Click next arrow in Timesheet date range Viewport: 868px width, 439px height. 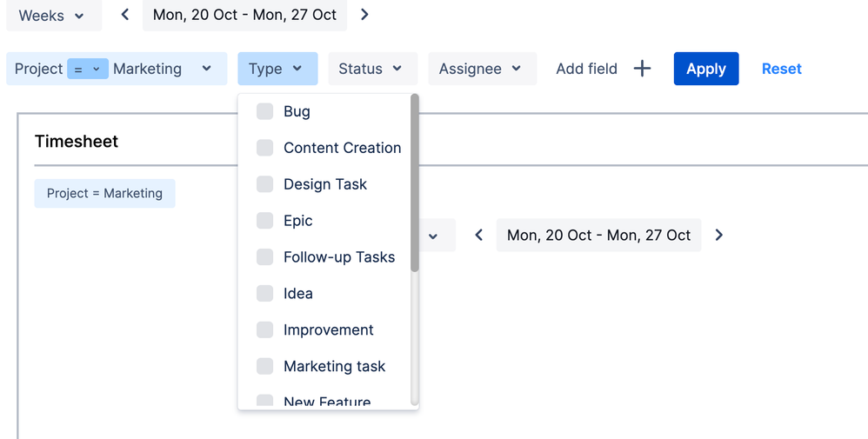tap(718, 235)
